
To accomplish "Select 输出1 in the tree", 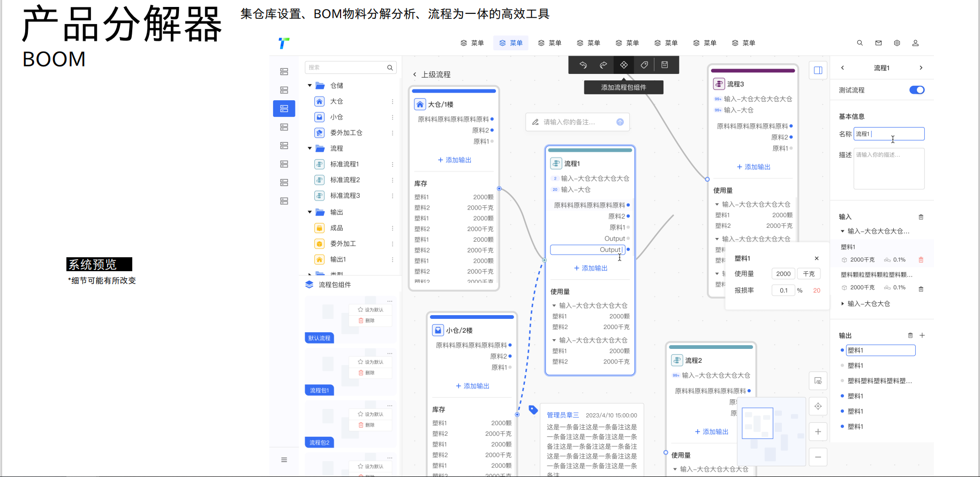I will click(x=338, y=259).
